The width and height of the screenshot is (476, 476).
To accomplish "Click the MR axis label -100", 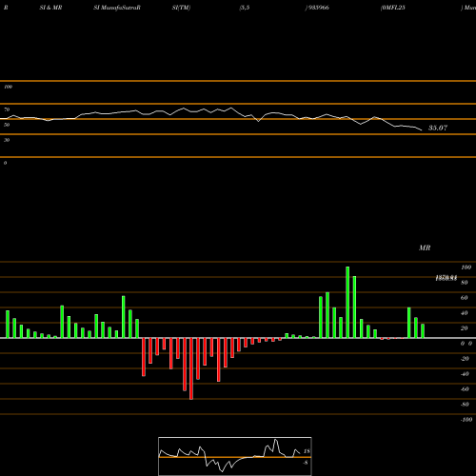I will [x=466, y=420].
